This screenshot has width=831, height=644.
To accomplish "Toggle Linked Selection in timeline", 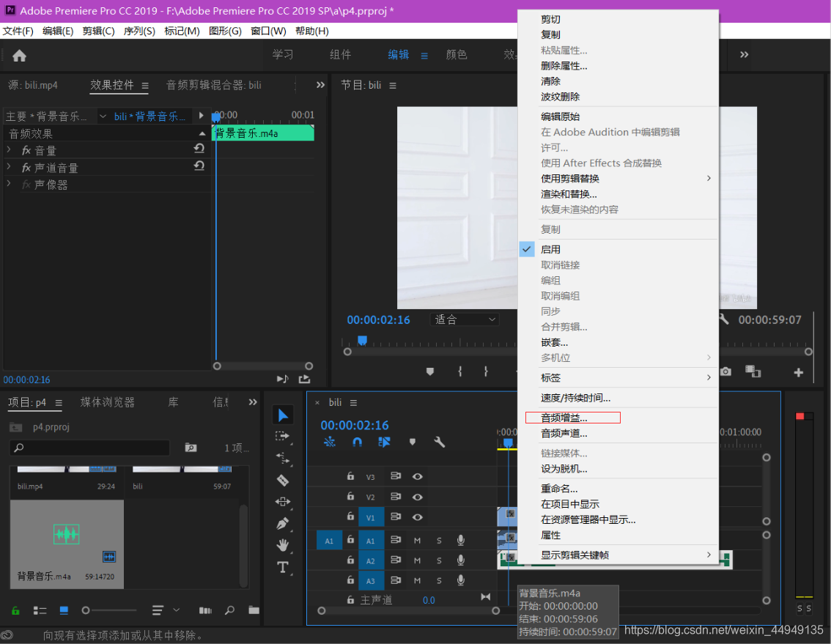I will pos(384,442).
